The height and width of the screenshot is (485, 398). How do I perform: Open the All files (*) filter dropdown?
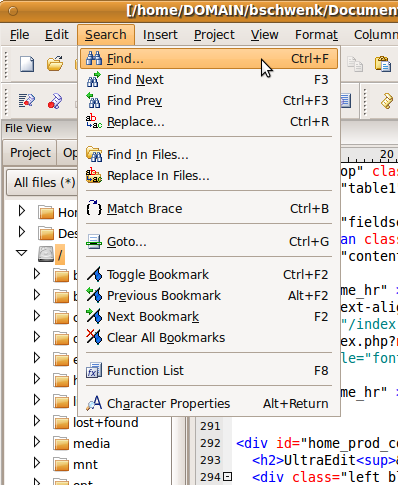(43, 183)
